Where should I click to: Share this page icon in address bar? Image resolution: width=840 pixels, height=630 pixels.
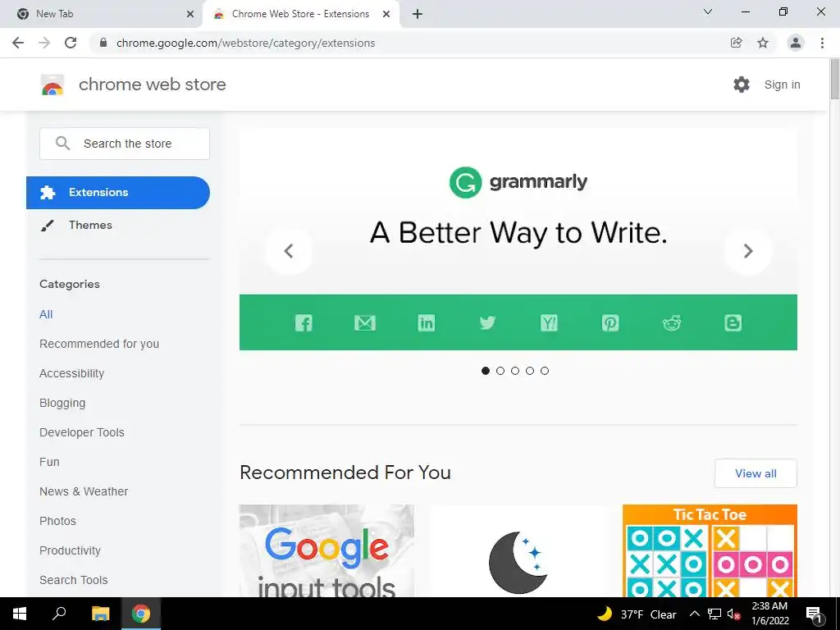coord(737,43)
